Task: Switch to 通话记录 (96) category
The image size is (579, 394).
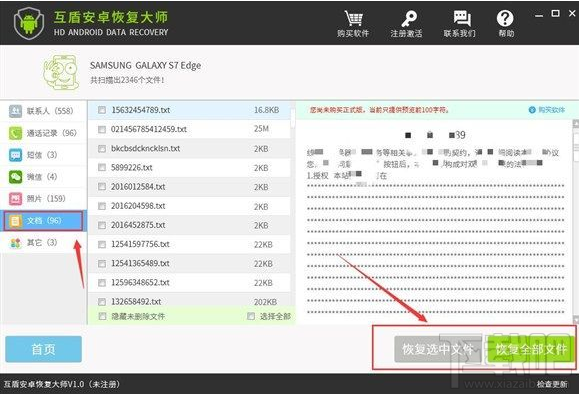Action: [44, 133]
